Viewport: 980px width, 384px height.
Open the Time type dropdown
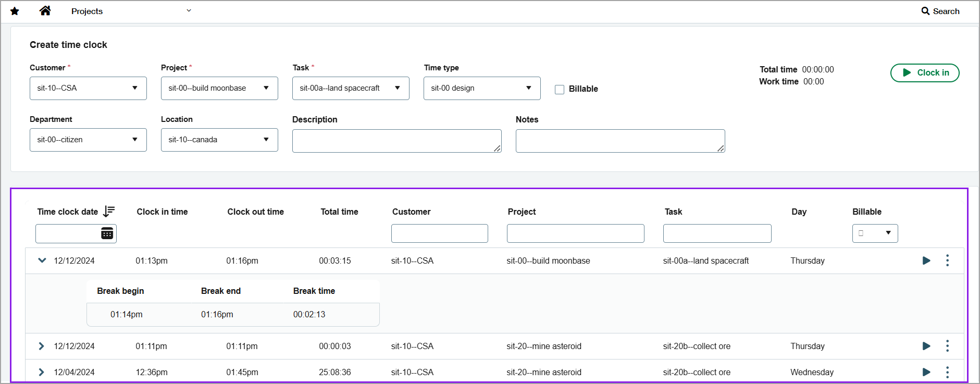coord(481,88)
